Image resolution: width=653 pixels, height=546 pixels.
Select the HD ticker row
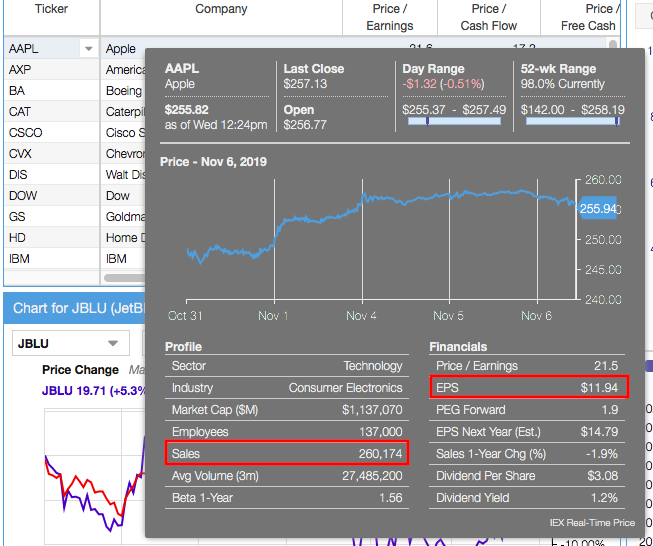point(52,238)
